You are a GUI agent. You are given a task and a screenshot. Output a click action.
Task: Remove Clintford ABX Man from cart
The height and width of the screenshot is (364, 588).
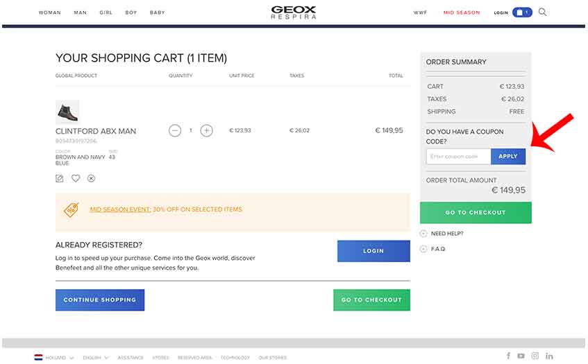[x=91, y=178]
